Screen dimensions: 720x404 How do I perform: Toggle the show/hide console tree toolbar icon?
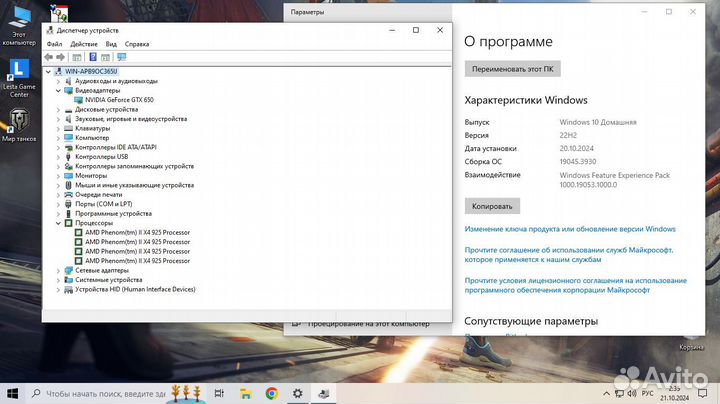pos(77,57)
